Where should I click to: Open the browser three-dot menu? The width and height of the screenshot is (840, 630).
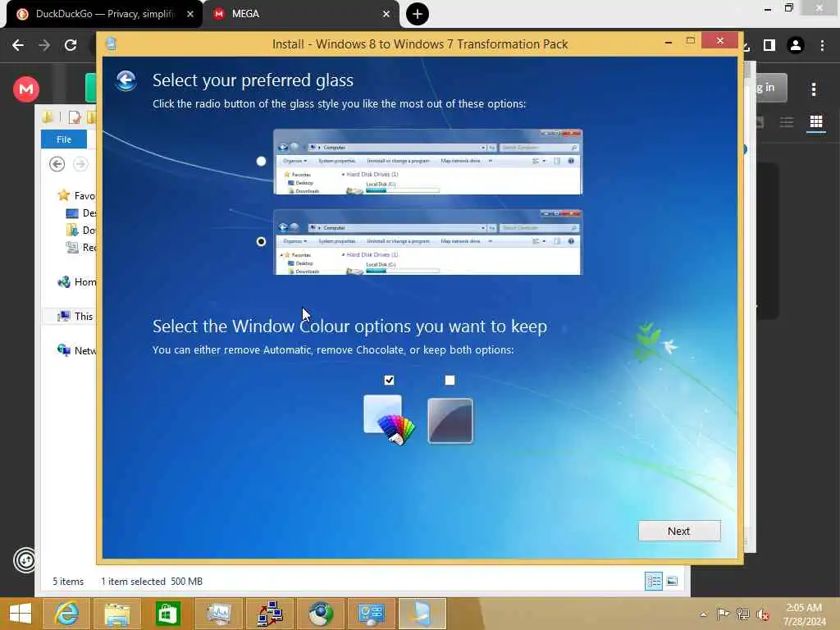click(x=822, y=45)
